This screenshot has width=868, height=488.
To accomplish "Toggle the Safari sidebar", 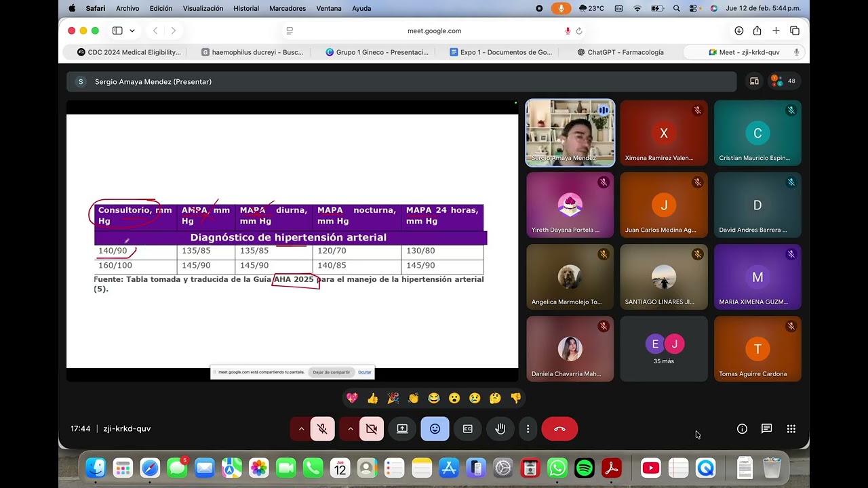I will [117, 30].
